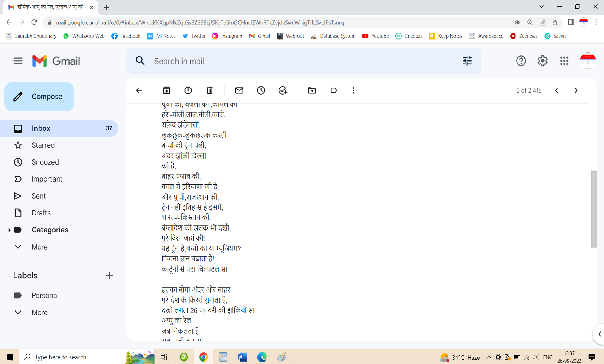
Task: Archive the open email
Action: point(166,90)
